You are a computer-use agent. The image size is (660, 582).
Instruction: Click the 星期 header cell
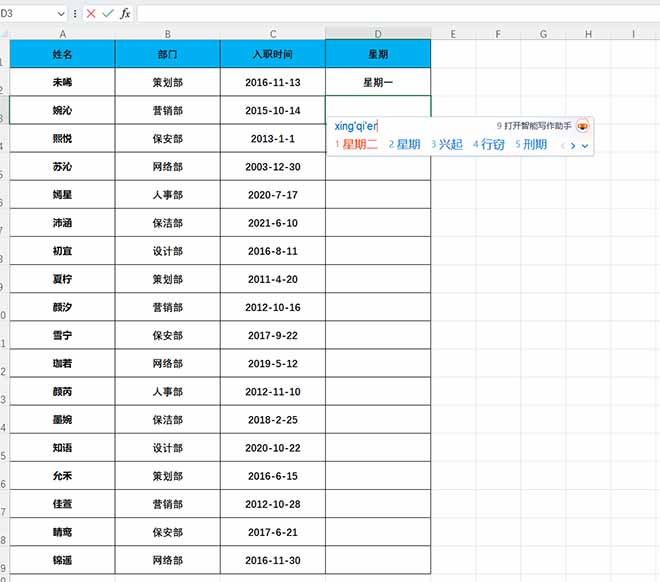point(378,54)
